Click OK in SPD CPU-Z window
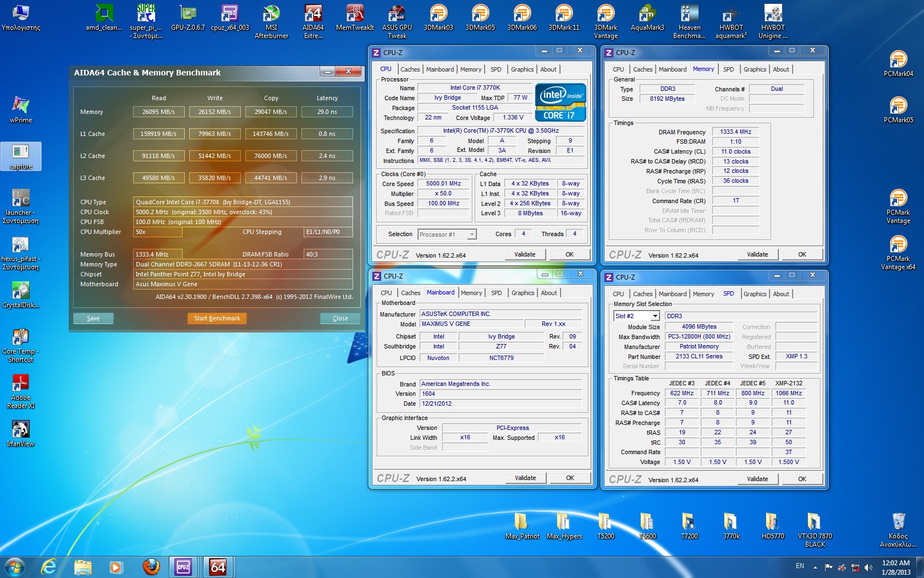Screen dimensions: 924x578 tap(802, 479)
